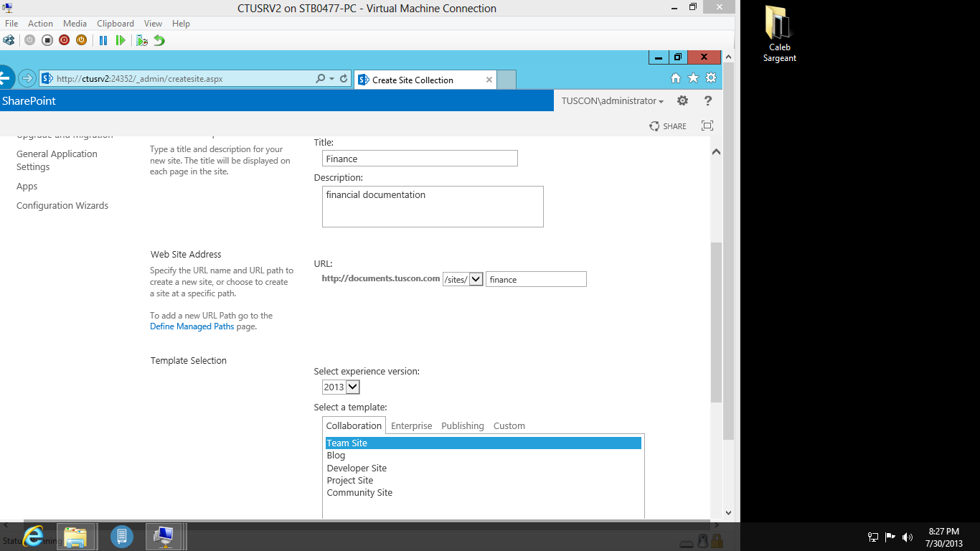Click the page vertical scrollbar thumb
Viewport: 980px width, 551px height.
tap(717, 323)
